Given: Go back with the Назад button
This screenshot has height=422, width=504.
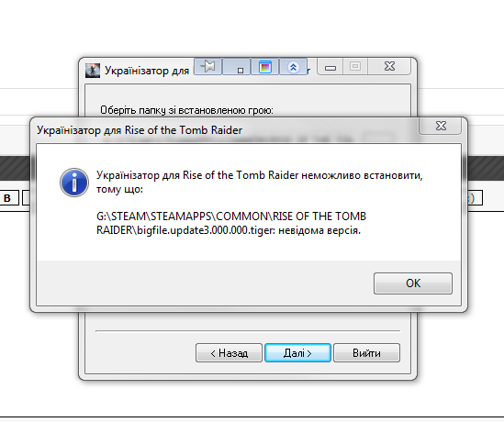Looking at the screenshot, I should [229, 353].
